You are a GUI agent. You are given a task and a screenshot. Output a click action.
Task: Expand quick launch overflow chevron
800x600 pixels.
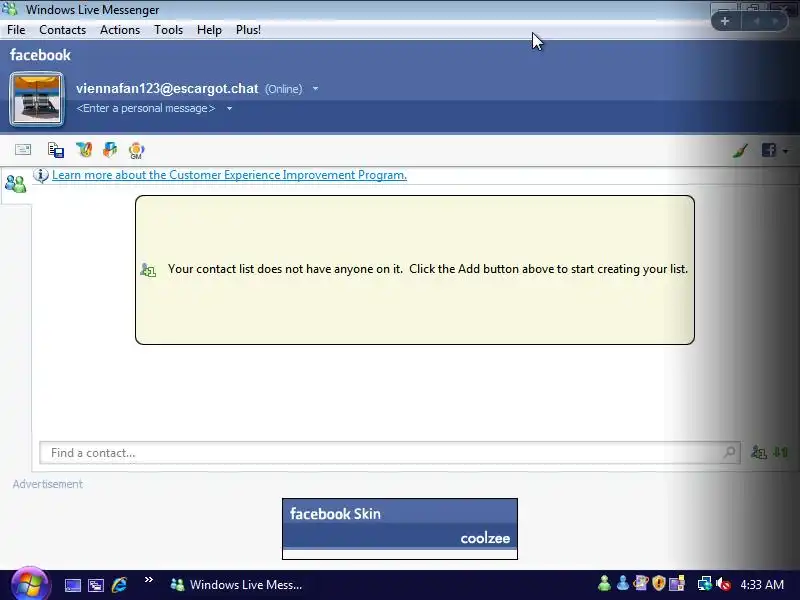(x=148, y=580)
